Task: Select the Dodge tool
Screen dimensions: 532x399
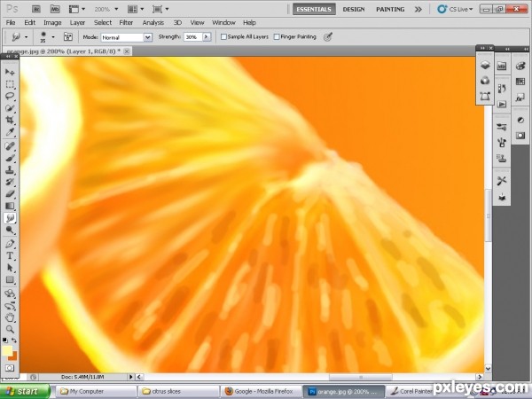Action: pos(10,230)
